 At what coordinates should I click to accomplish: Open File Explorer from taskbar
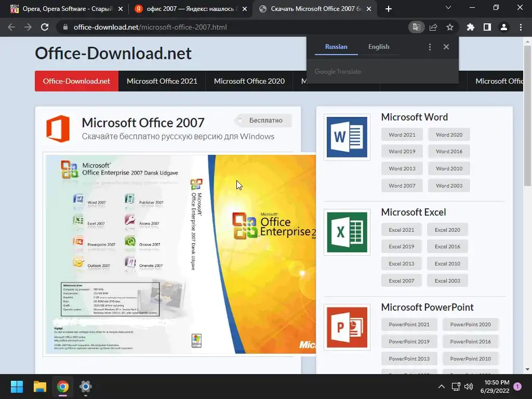click(x=39, y=387)
